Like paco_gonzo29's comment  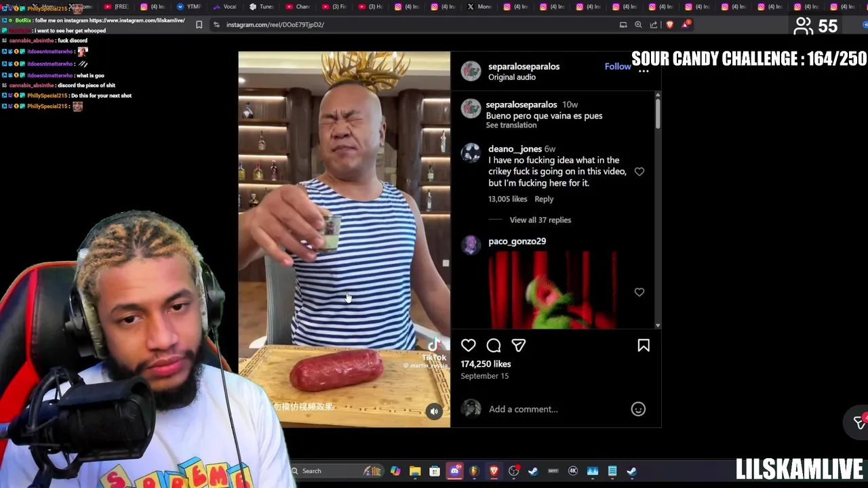pos(639,292)
